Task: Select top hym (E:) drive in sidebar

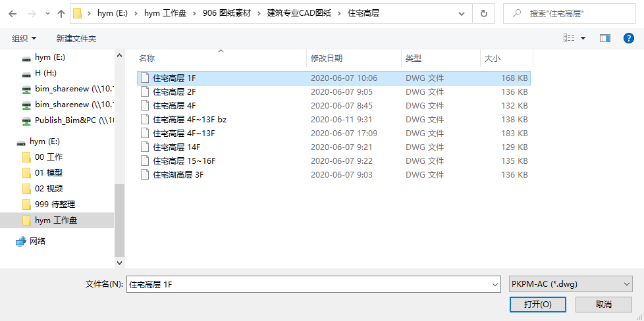Action: coord(49,57)
